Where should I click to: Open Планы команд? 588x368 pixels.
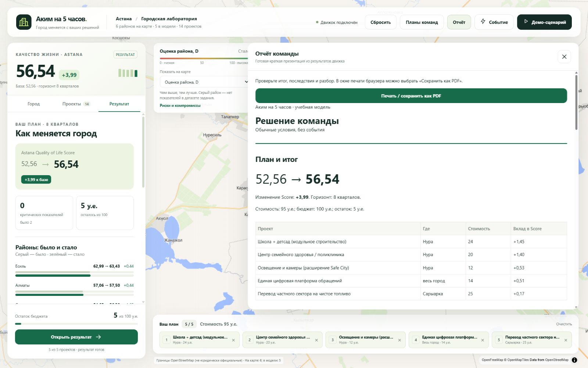point(422,22)
